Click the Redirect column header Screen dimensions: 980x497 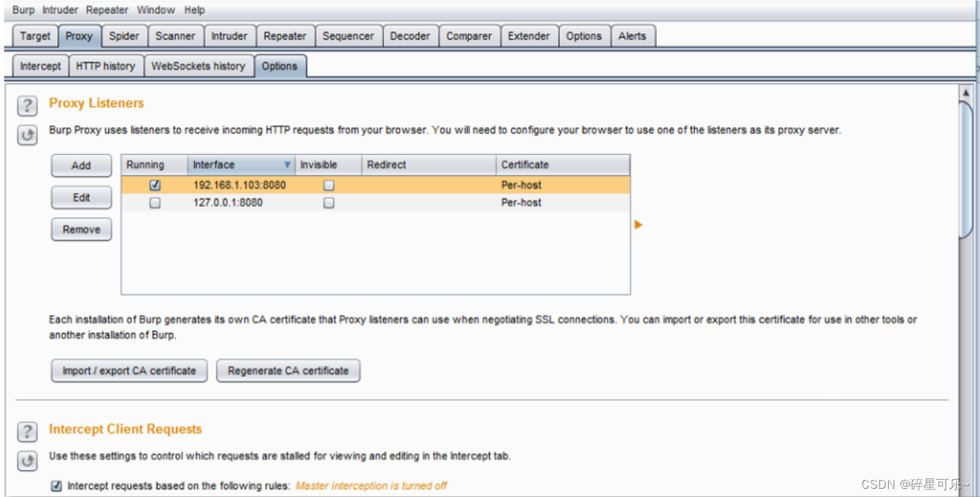tap(429, 165)
